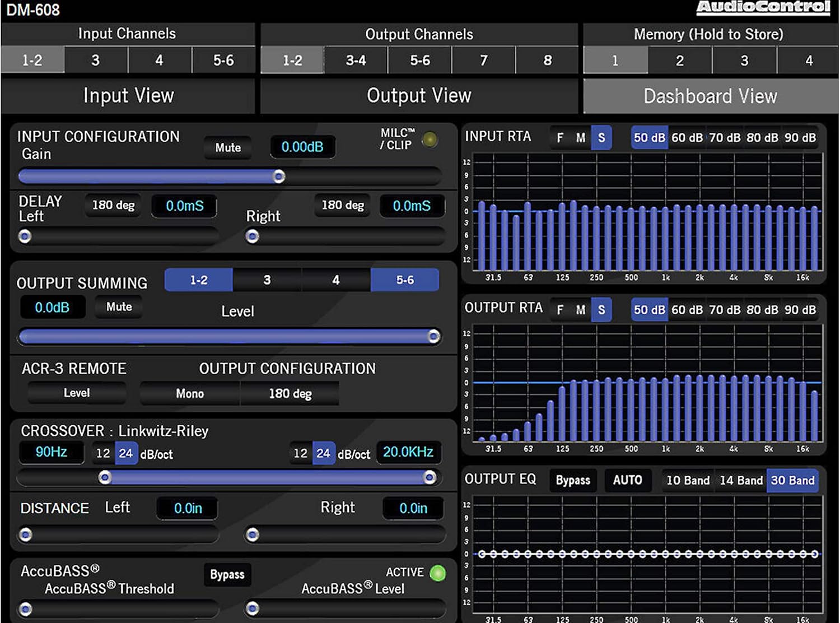The width and height of the screenshot is (840, 623).
Task: Toggle output summing channel 4
Action: (x=335, y=280)
